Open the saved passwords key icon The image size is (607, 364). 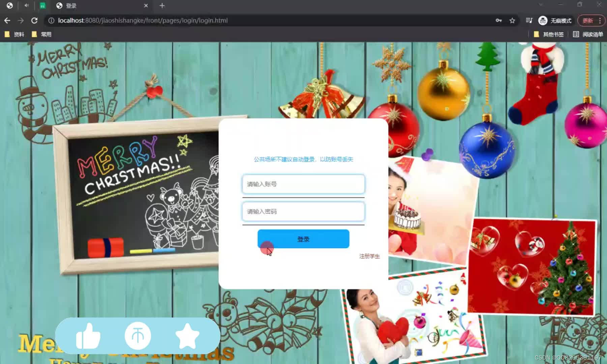pos(499,21)
